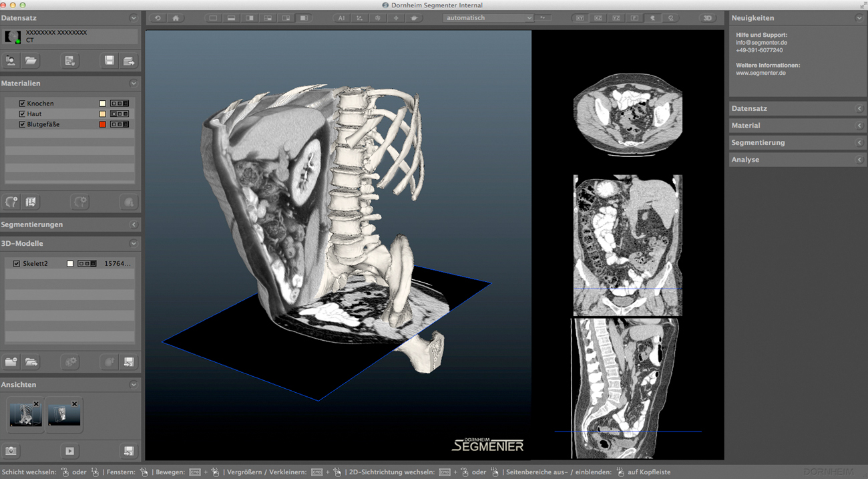868x479 pixels.
Task: Expand the Segmentierungen panel
Action: point(134,225)
